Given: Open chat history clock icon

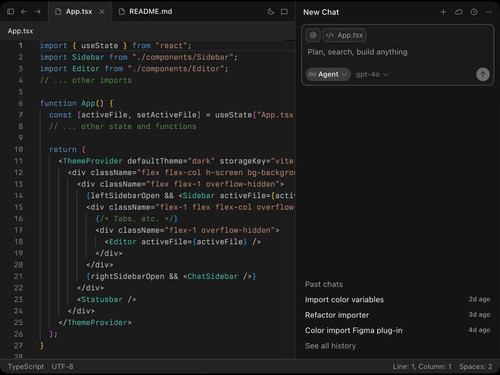Looking at the screenshot, I should click(x=474, y=12).
